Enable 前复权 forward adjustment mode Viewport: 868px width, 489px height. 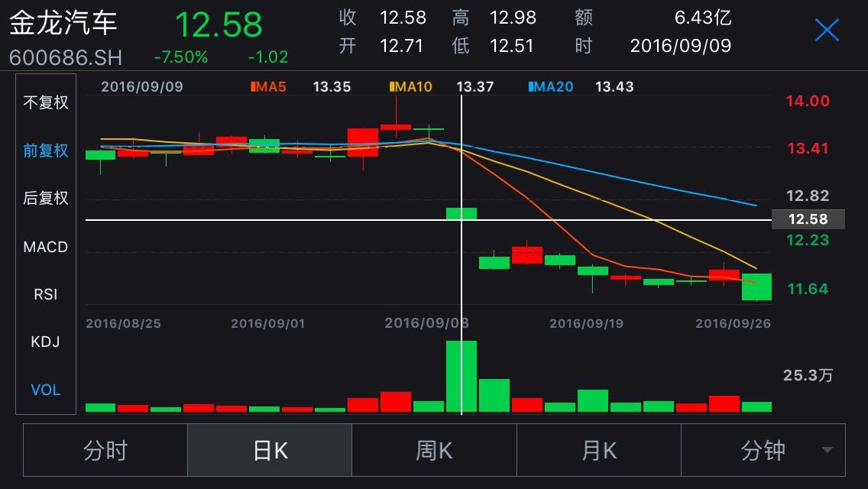point(44,151)
